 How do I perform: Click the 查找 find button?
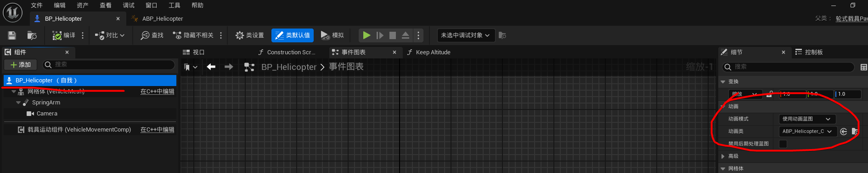[x=152, y=35]
